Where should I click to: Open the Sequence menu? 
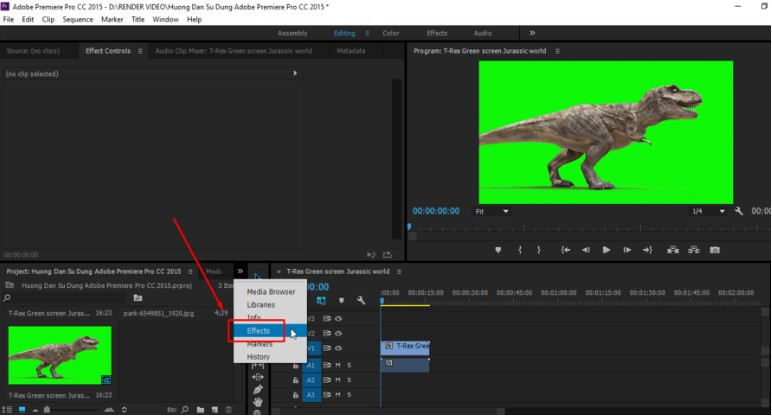(77, 19)
